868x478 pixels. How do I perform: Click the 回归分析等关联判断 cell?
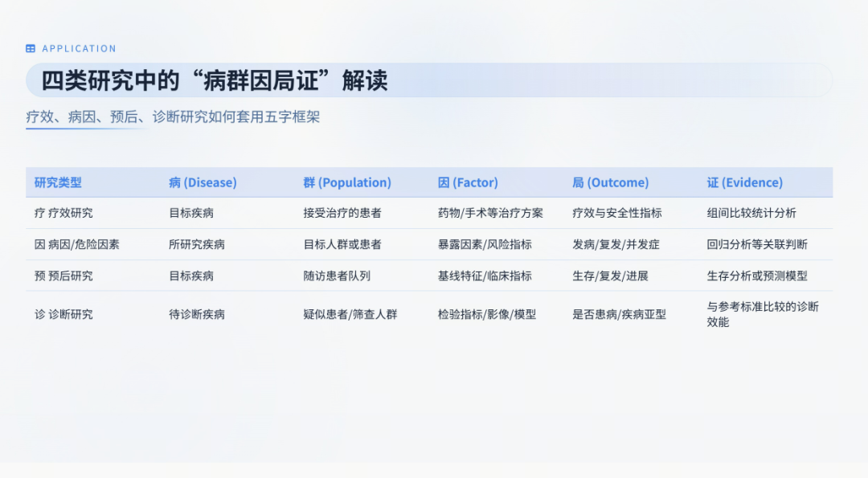757,244
